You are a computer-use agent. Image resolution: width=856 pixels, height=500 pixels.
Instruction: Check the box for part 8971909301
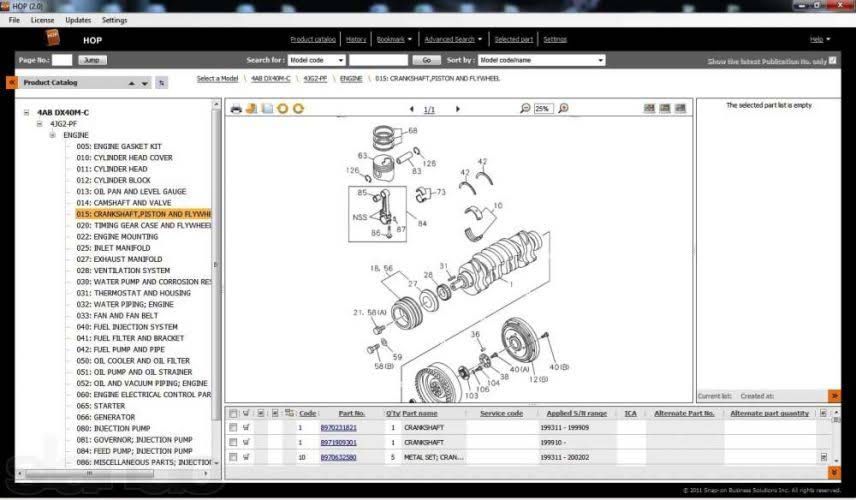pyautogui.click(x=233, y=442)
